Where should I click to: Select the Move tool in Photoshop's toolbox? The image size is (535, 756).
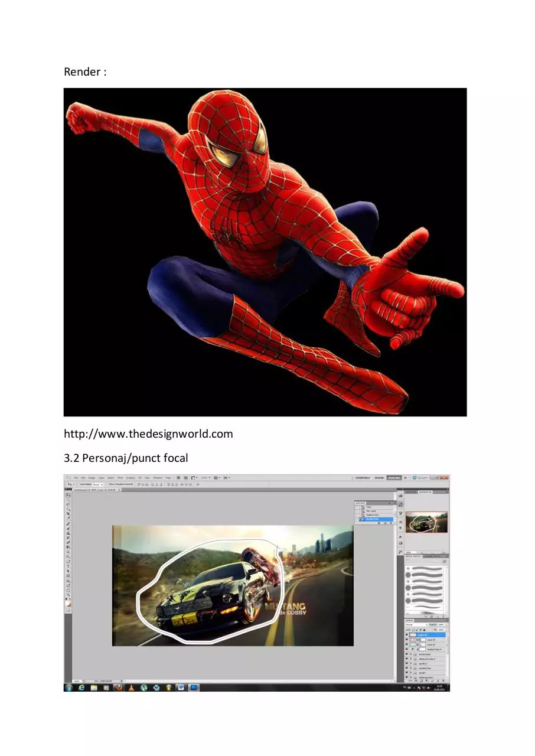coord(68,495)
